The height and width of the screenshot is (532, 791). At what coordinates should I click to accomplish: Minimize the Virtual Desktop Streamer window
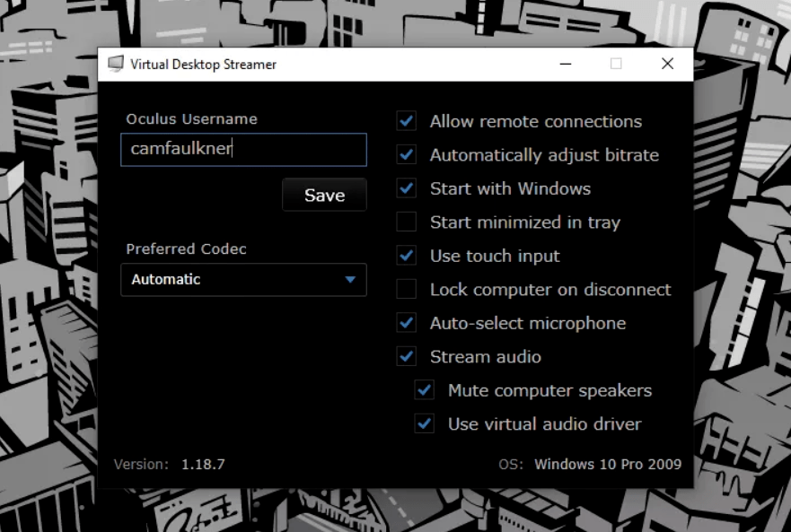565,64
